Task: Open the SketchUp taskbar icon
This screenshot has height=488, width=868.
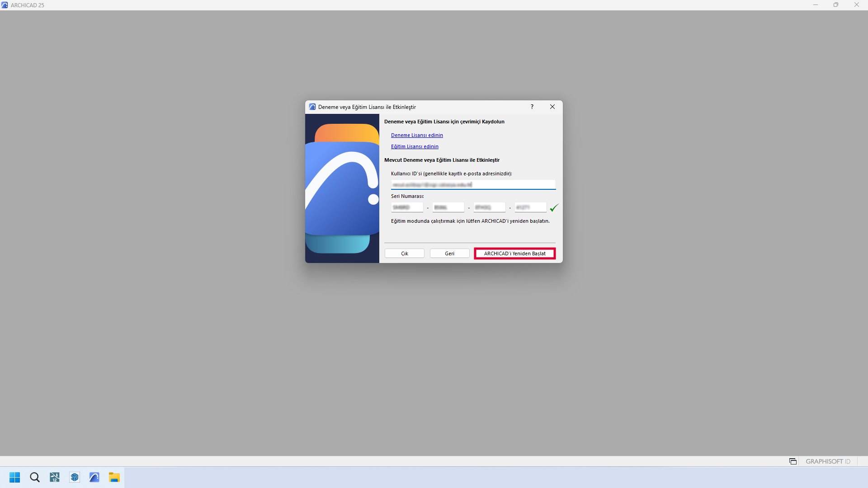Action: point(74,477)
